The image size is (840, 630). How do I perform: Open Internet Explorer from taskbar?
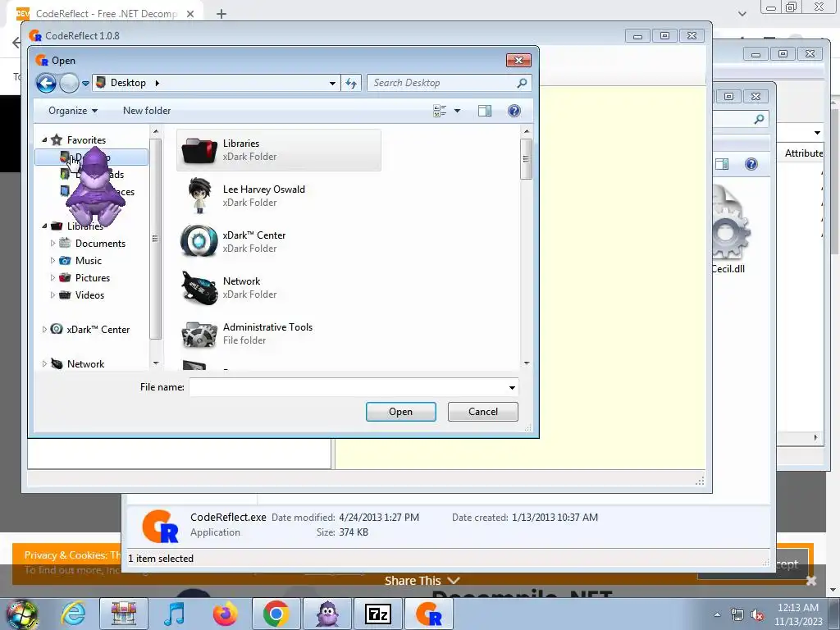[73, 614]
